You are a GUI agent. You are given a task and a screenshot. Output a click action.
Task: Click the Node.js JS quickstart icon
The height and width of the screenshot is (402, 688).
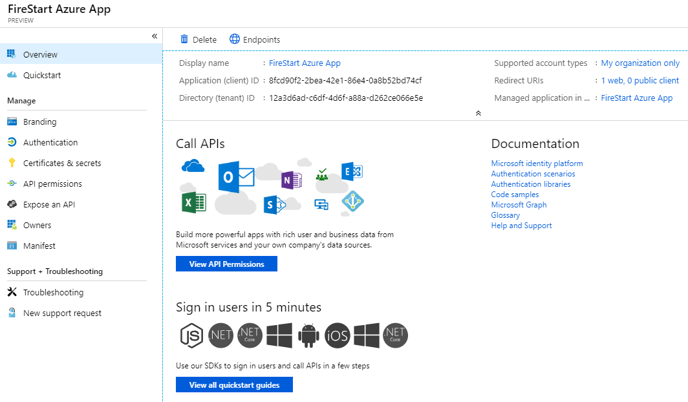point(192,336)
